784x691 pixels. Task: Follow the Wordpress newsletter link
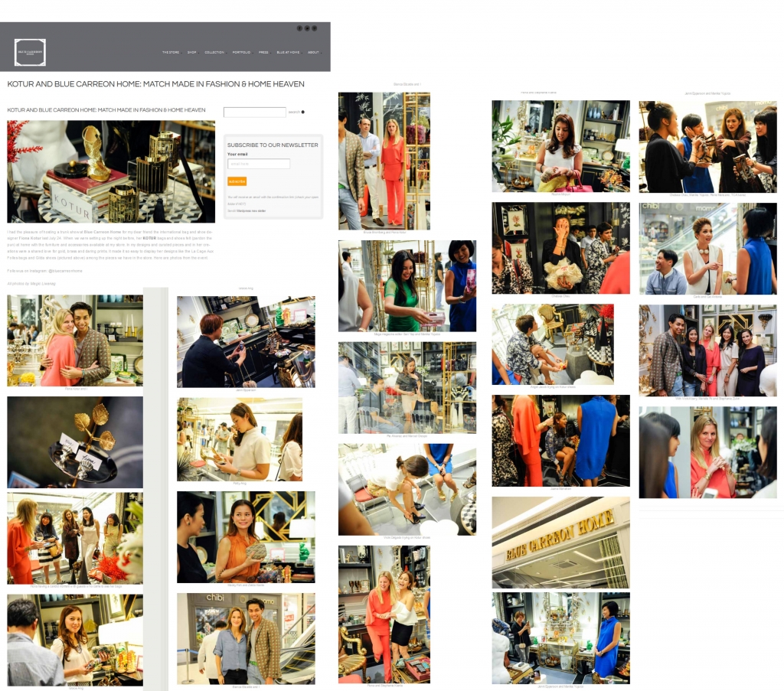251,211
